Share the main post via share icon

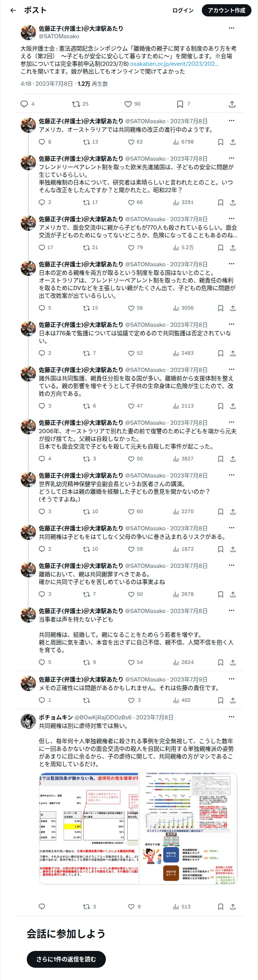232,104
